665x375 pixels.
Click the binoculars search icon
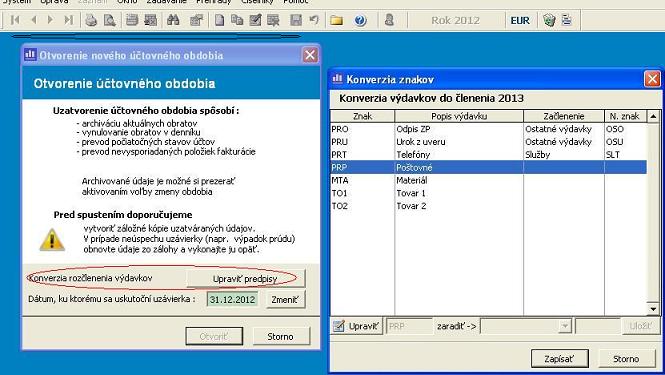point(173,20)
